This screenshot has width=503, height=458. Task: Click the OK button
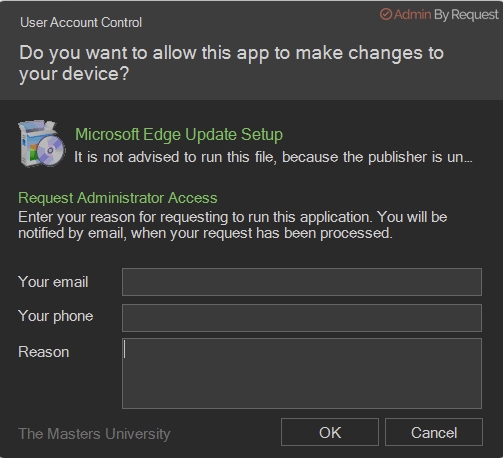(x=330, y=432)
